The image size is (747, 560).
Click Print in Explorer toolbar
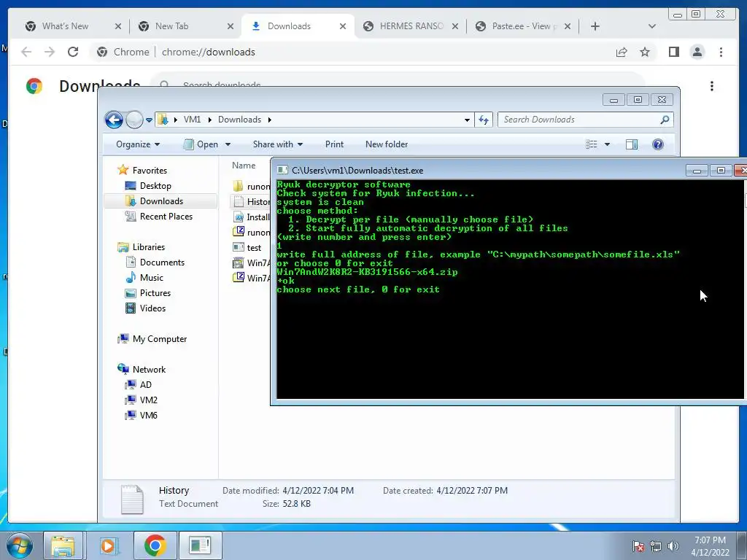tap(334, 144)
